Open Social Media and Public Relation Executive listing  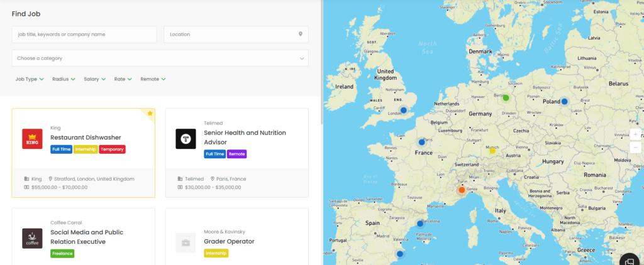[x=87, y=237]
